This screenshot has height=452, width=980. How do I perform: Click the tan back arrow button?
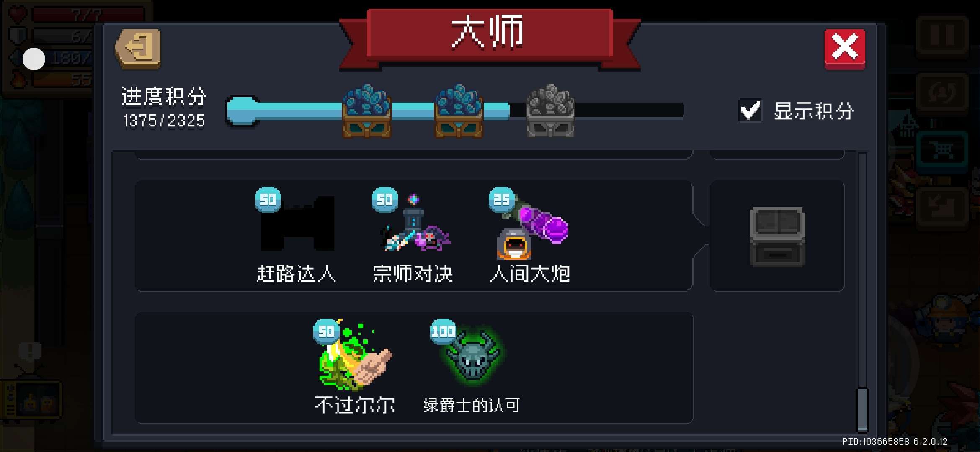[138, 49]
